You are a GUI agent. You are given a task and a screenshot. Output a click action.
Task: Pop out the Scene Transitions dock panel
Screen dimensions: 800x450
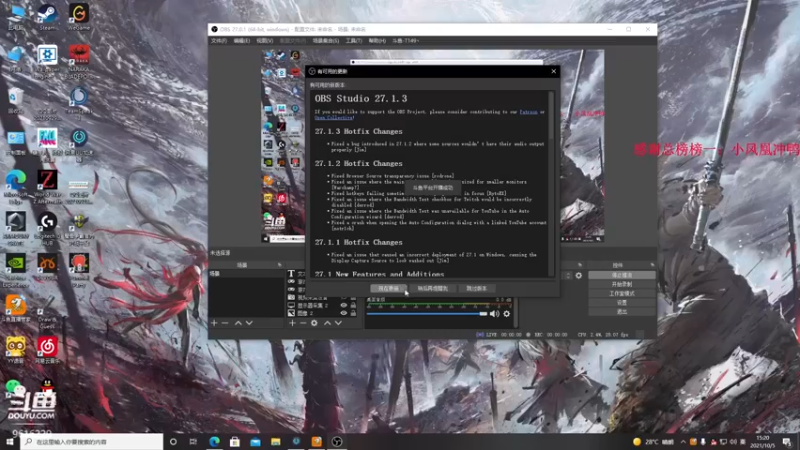(580, 265)
